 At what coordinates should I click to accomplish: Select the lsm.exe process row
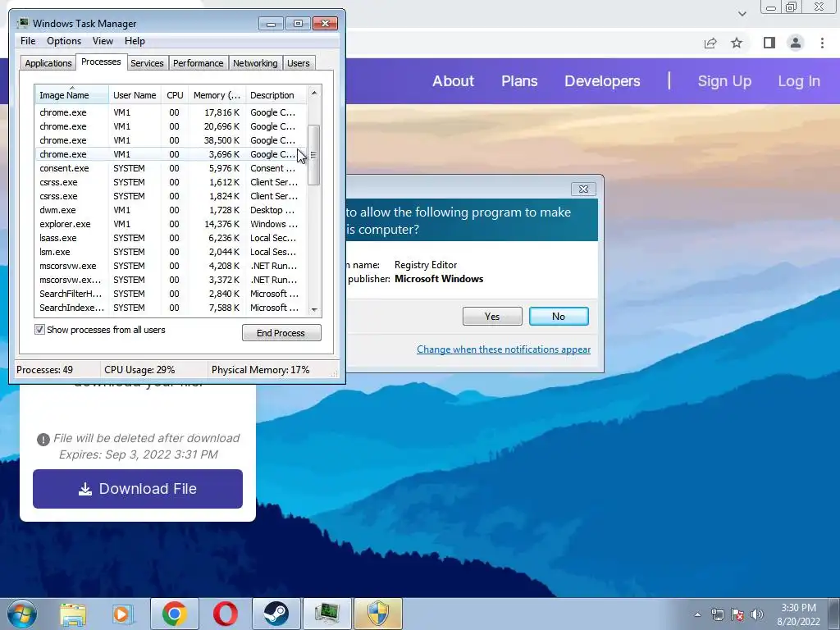point(171,252)
